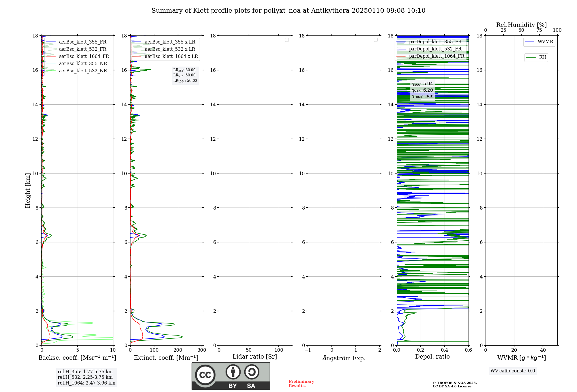The height and width of the screenshot is (392, 577).
Task: Click the Creative Commons CC logo icon
Action: tap(205, 375)
